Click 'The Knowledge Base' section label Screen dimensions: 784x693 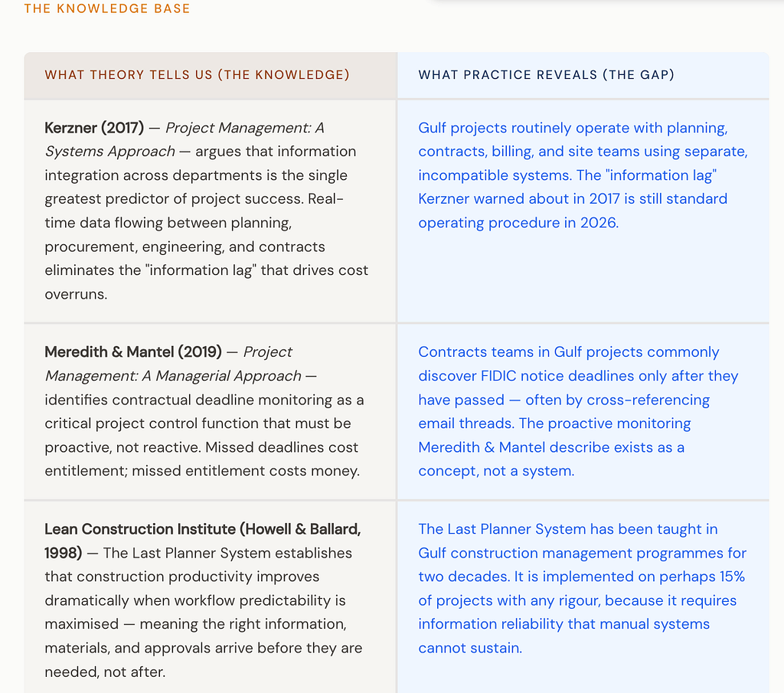(107, 8)
